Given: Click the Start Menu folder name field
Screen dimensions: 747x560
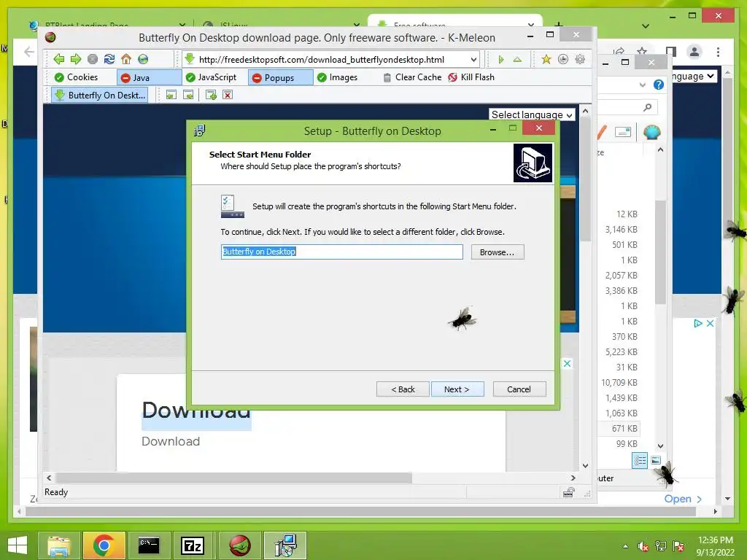Looking at the screenshot, I should [x=341, y=252].
